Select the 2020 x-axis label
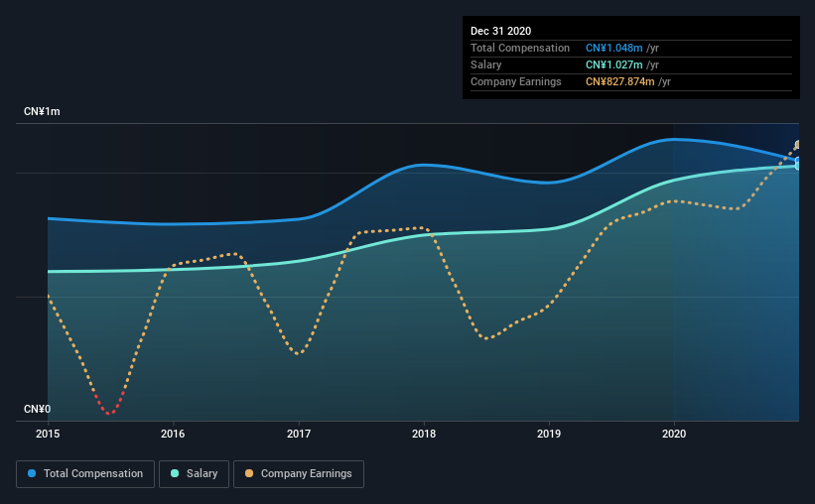Screen dimensions: 815x504 [x=674, y=434]
